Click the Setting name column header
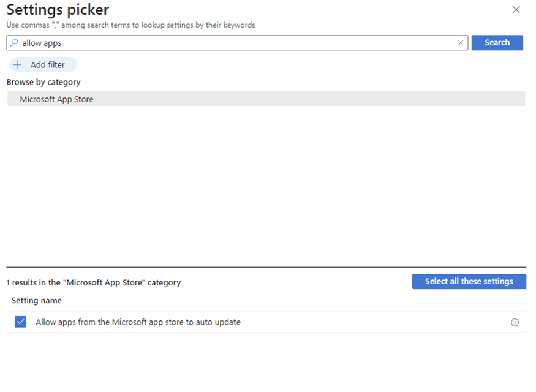The width and height of the screenshot is (536, 392). [x=37, y=300]
